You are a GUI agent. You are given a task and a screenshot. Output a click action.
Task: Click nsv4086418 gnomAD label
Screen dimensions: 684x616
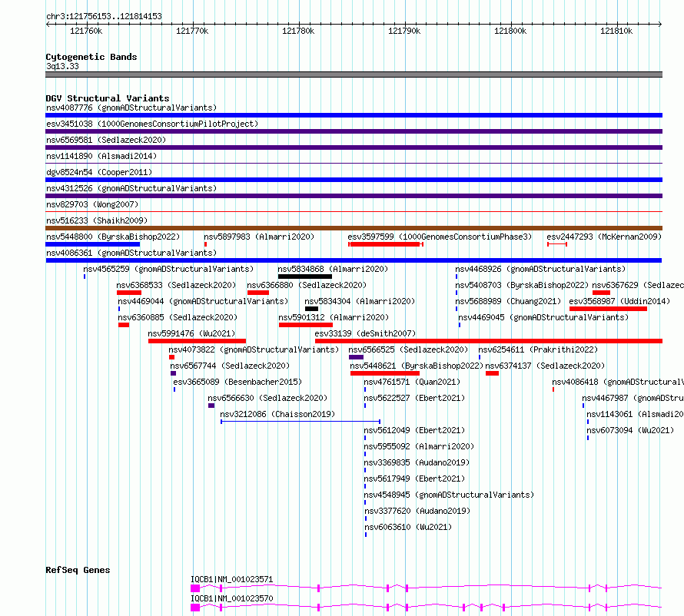[618, 382]
